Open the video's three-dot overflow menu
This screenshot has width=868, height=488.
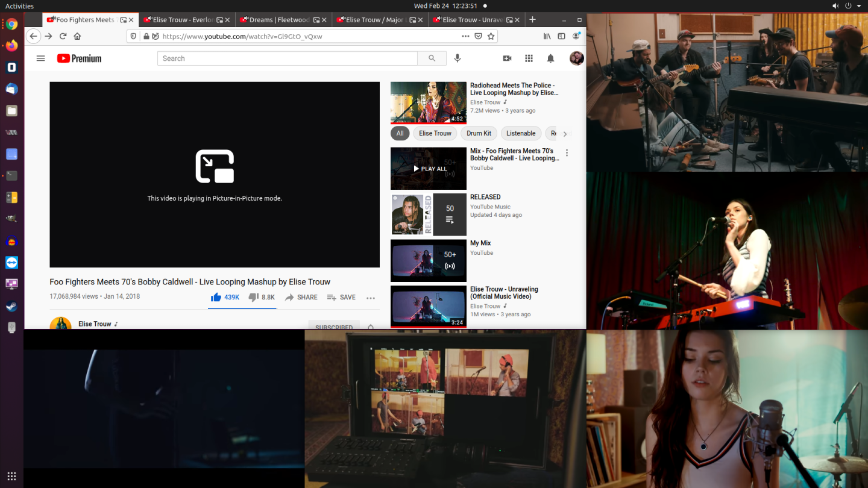tap(371, 298)
